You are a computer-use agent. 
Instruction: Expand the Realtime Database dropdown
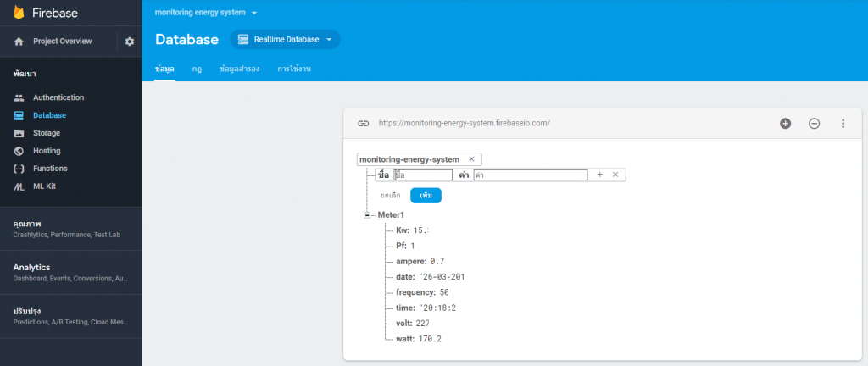(285, 40)
